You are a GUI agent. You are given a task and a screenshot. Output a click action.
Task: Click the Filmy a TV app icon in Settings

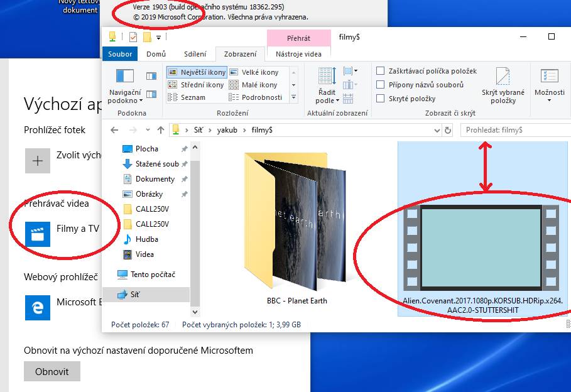[38, 234]
